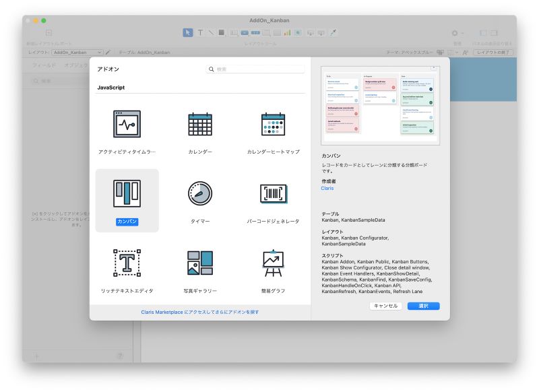The height and width of the screenshot is (392, 539).
Task: Click the キャンセル button
Action: [x=385, y=306]
